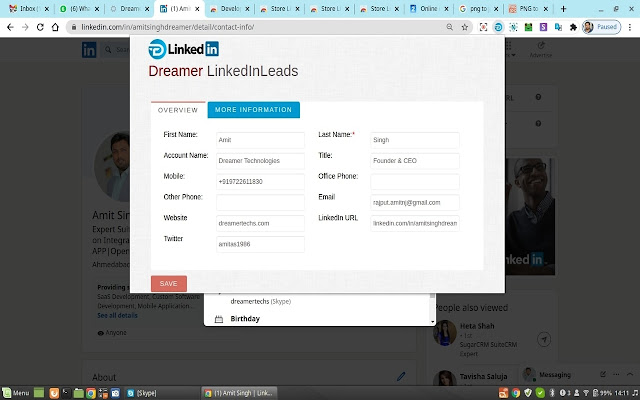Click the SAVE button
This screenshot has height=400, width=640.
(x=169, y=284)
